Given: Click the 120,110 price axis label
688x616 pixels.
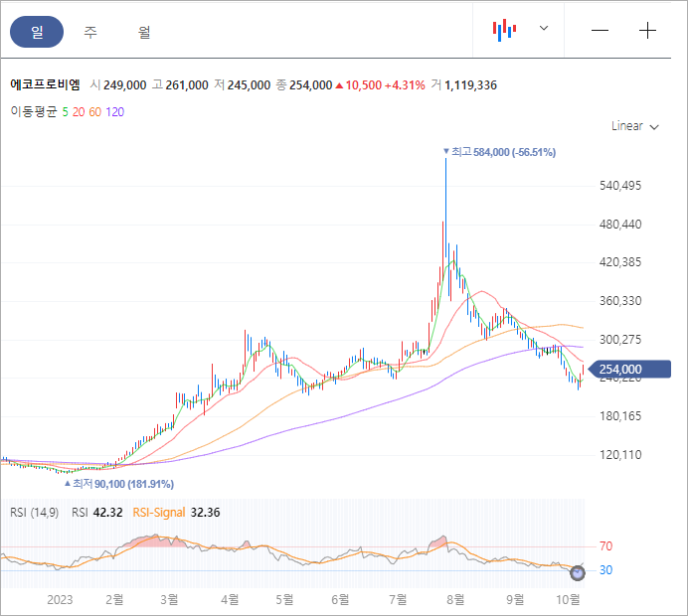Looking at the screenshot, I should 620,455.
